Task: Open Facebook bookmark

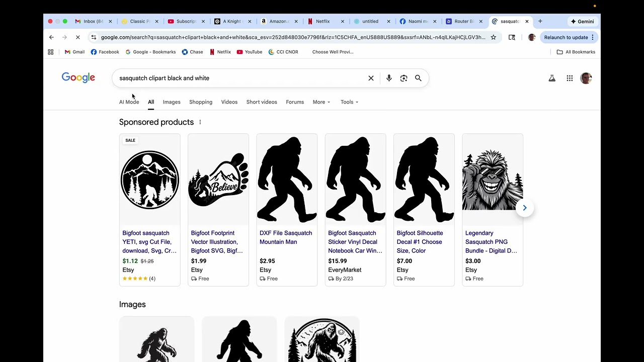Action: coord(105,52)
